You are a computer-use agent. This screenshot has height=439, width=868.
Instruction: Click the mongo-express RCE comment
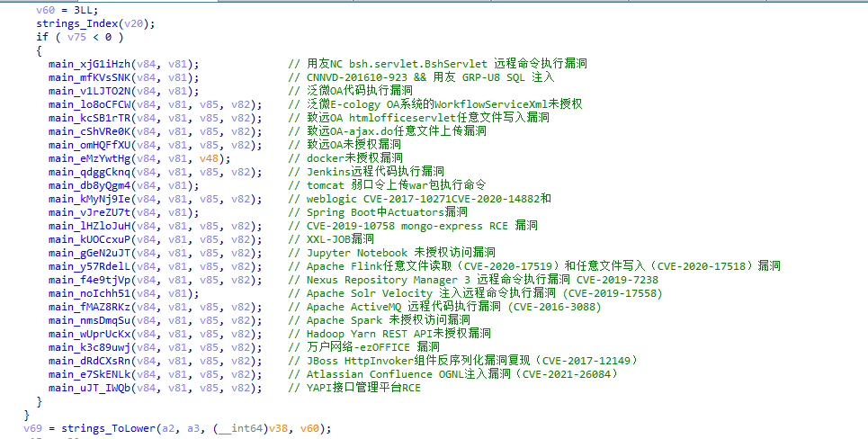click(x=413, y=226)
